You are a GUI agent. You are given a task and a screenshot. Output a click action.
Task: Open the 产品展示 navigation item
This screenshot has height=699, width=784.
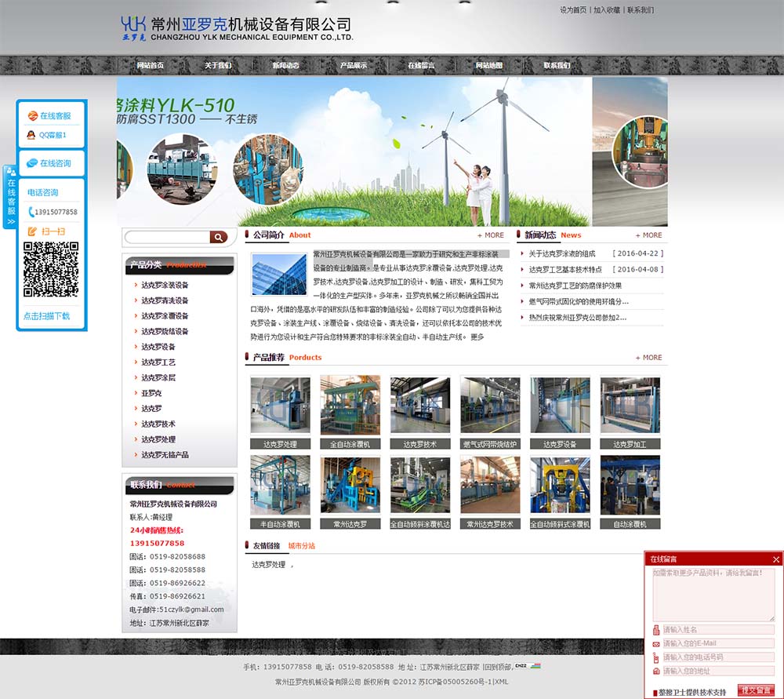(x=354, y=66)
